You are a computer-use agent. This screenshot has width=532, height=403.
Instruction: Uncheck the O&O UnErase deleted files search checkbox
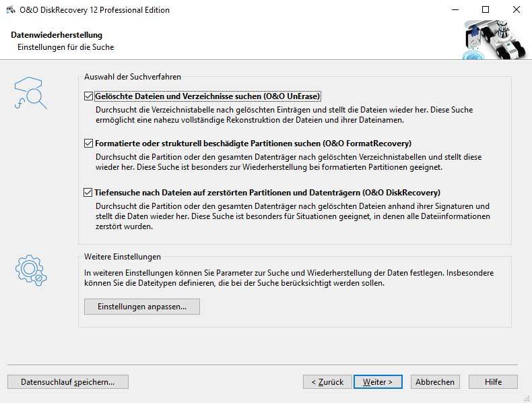tap(88, 96)
